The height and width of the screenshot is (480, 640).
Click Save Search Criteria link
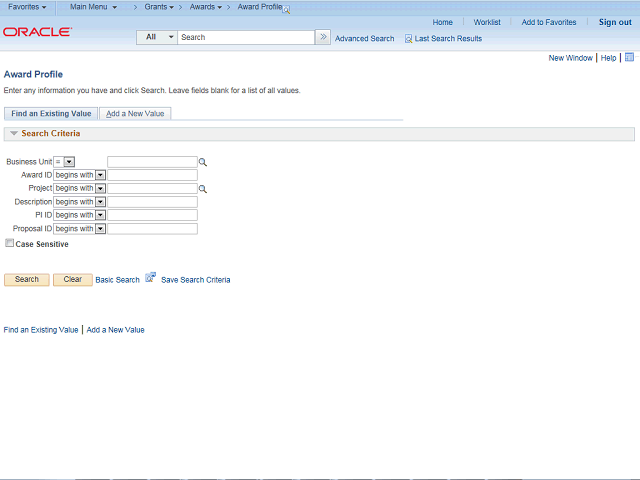(x=196, y=280)
